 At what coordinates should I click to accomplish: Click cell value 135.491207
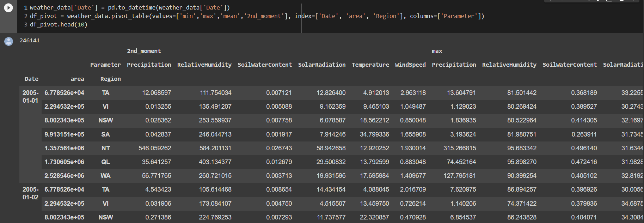215,106
